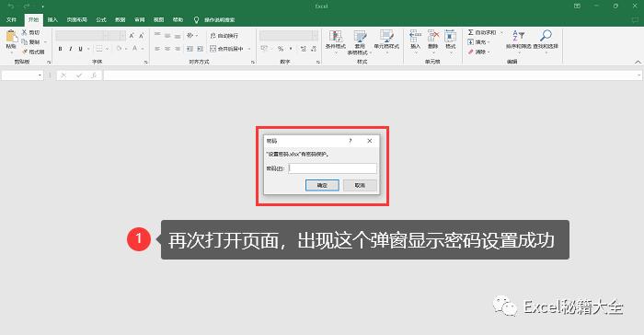Click the decrease indent icon
This screenshot has width=644, height=335.
click(x=190, y=49)
